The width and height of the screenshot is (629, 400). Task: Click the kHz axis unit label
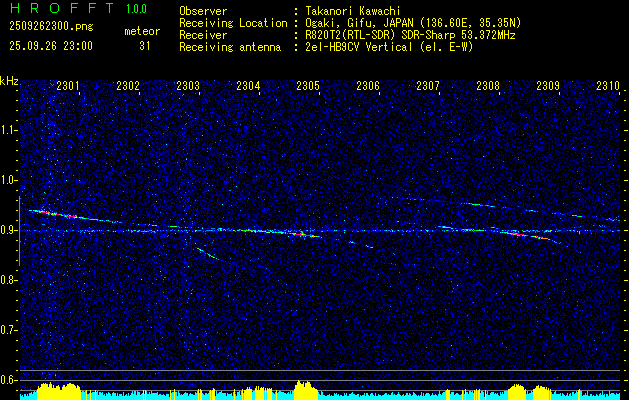point(9,81)
